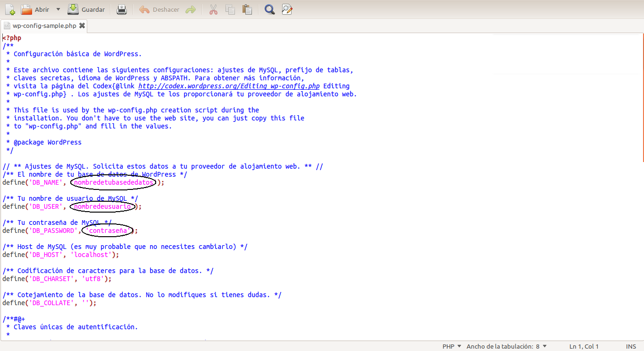
Task: Cut the selection with the scissors icon
Action: pos(213,9)
